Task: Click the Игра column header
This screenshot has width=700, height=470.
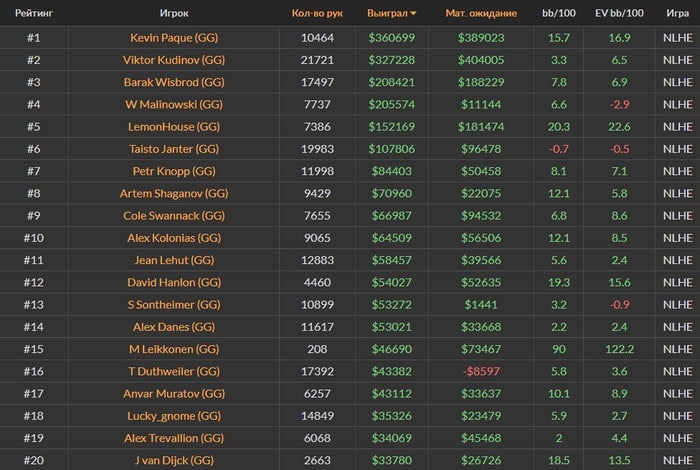Action: pyautogui.click(x=676, y=14)
